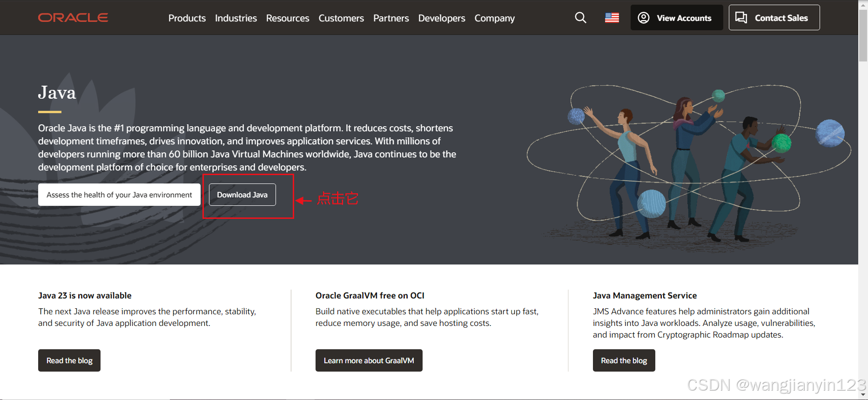
Task: Read the blog for Java Management Service
Action: [624, 360]
